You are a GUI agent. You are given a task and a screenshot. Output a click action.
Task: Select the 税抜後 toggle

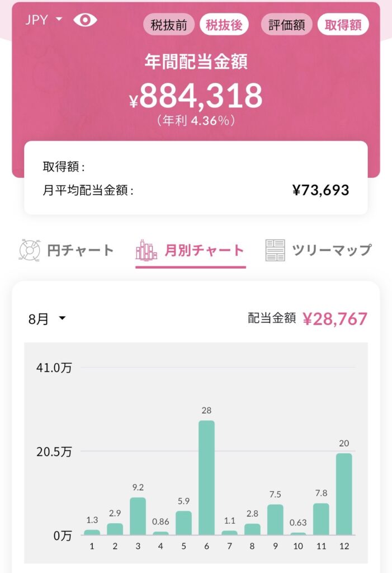[x=224, y=25]
